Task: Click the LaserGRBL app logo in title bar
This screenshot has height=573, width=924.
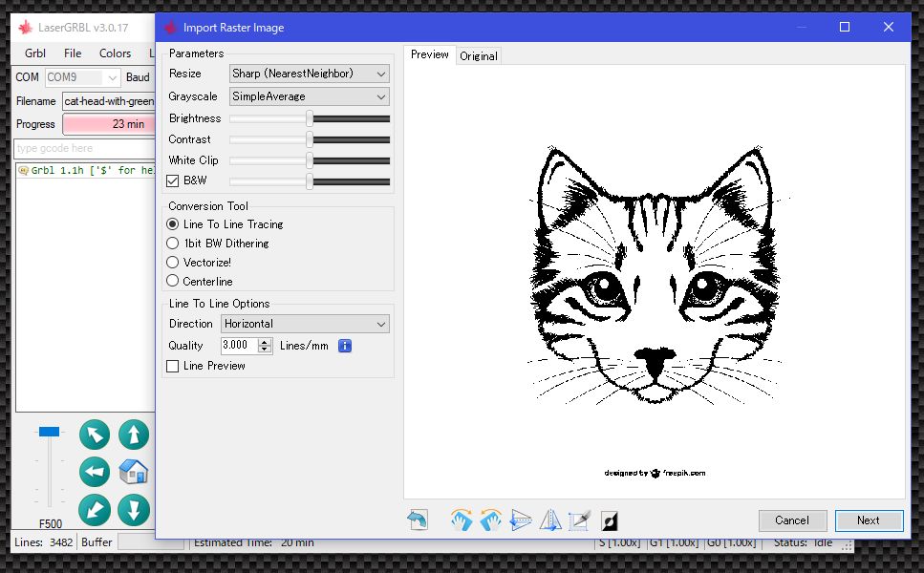Action: click(26, 27)
